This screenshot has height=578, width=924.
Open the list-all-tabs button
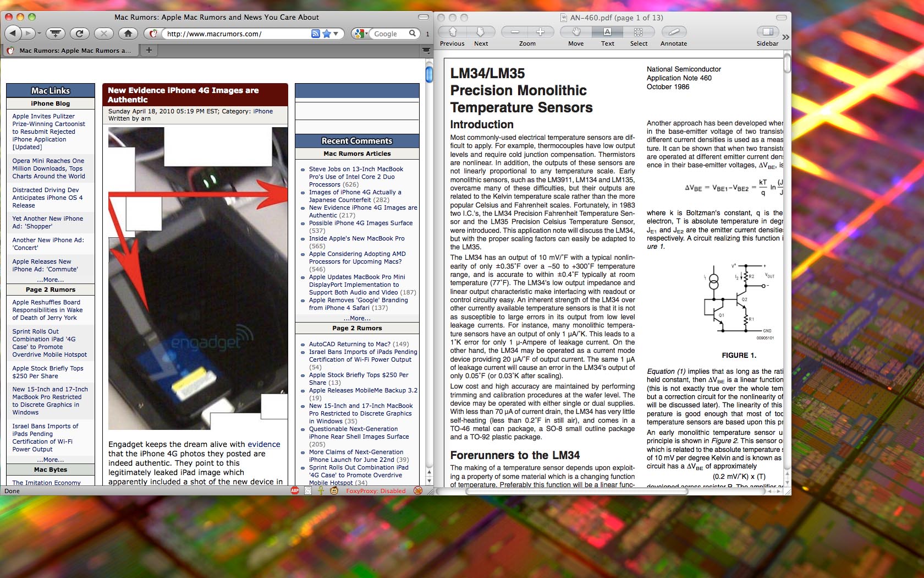[426, 51]
